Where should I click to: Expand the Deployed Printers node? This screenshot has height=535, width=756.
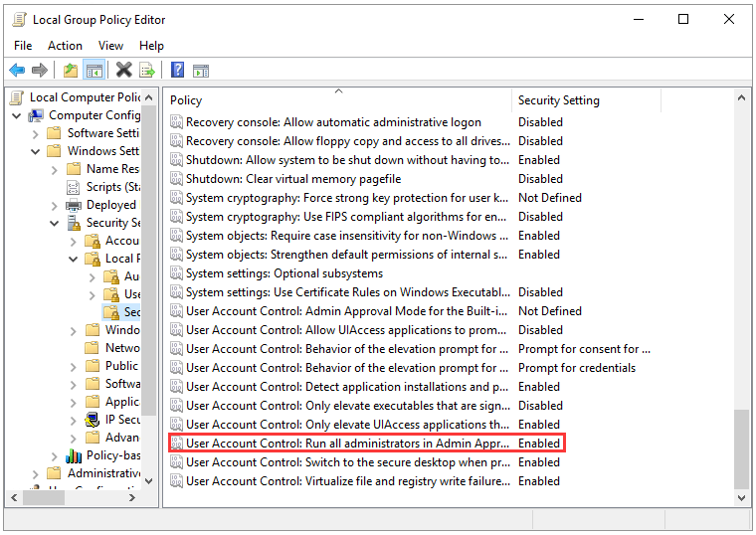pyautogui.click(x=54, y=206)
